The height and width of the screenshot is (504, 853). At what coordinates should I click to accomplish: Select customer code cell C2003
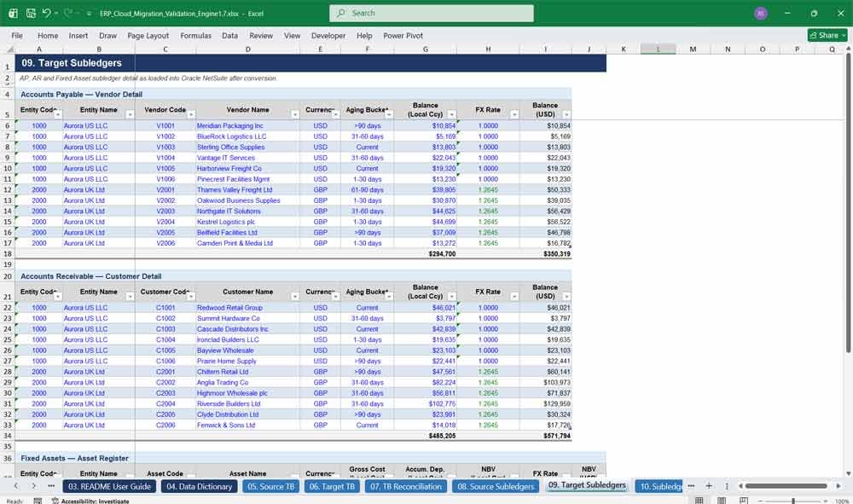(165, 393)
